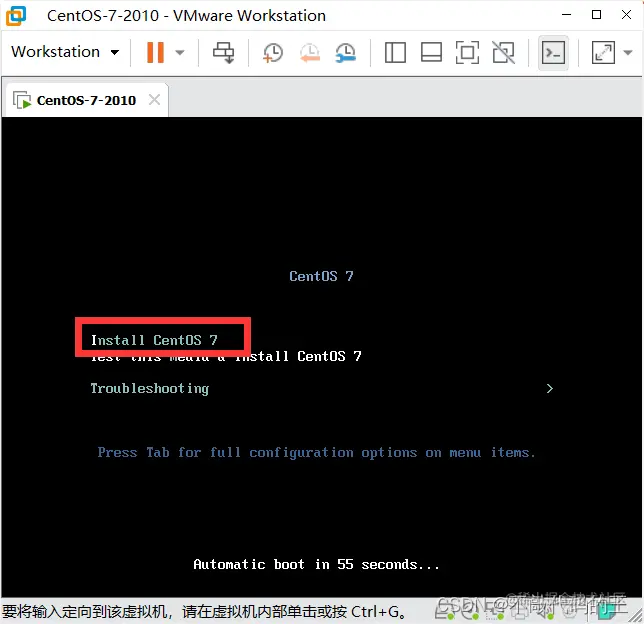The image size is (644, 624).
Task: Toggle the console view button
Action: tap(553, 53)
